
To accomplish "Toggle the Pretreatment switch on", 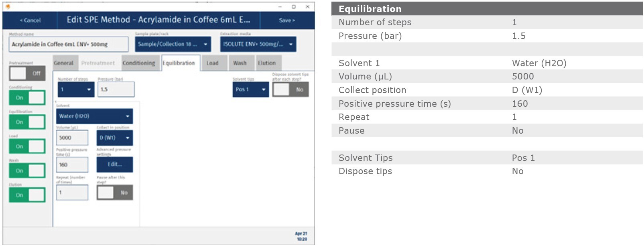I will coord(27,73).
